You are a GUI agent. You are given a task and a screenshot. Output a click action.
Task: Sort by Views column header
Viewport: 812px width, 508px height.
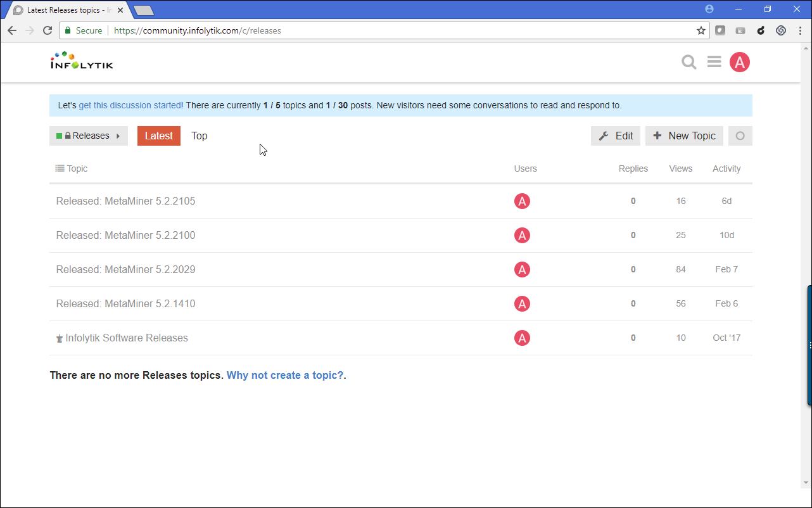[x=681, y=168]
